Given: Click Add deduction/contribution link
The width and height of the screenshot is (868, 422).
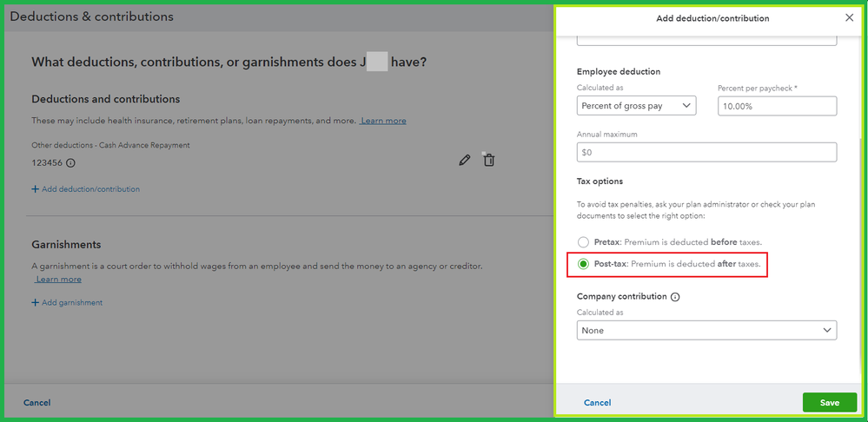Looking at the screenshot, I should 86,189.
